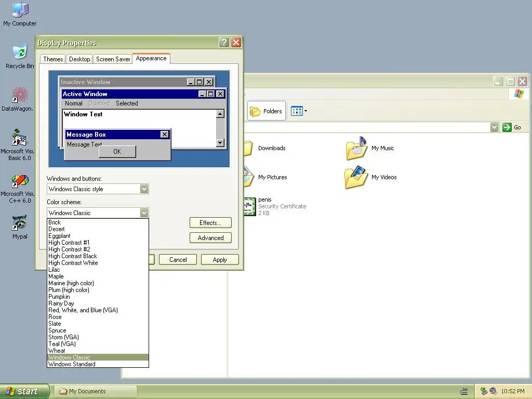Choose Marine (high color) scheme
This screenshot has width=532, height=399.
tap(98, 283)
